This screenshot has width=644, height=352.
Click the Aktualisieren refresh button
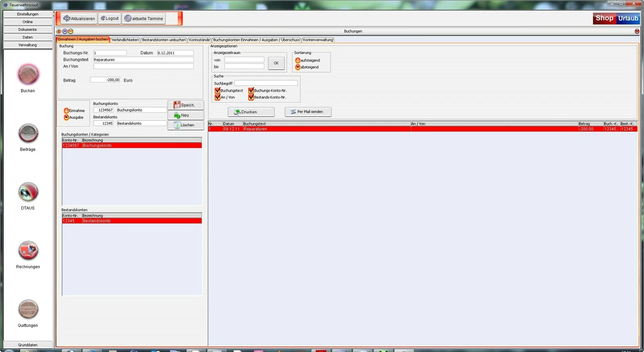[x=79, y=19]
